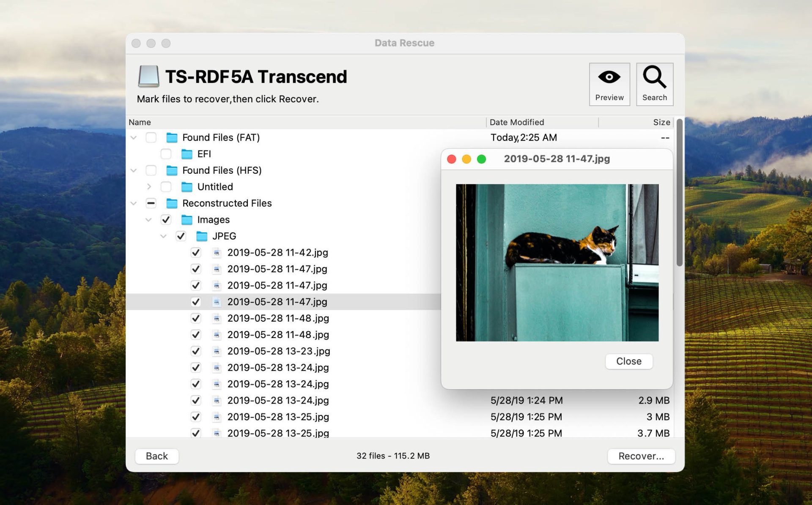Click the JPEG folder icon

202,236
